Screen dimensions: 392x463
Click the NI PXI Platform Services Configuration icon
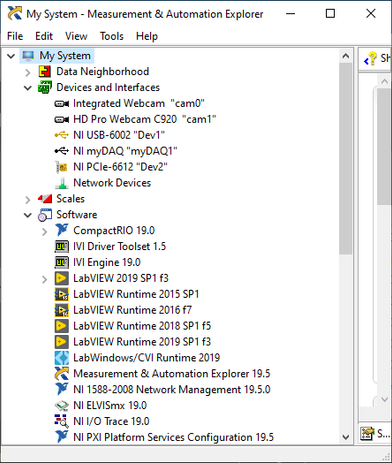tap(62, 437)
